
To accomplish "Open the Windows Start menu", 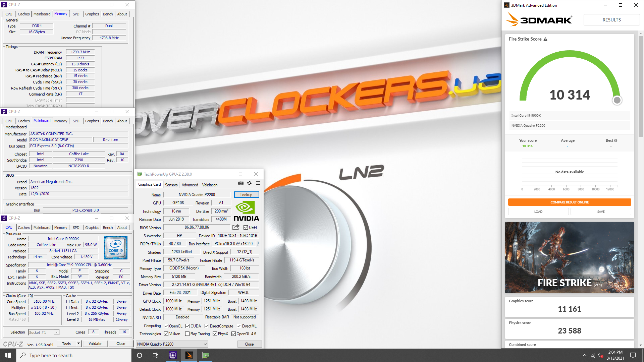I will [x=8, y=355].
